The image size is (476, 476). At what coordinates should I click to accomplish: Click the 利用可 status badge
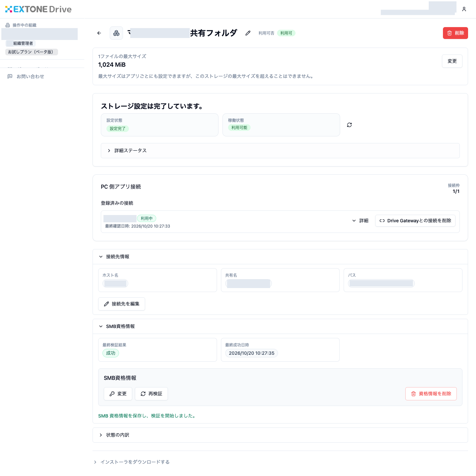(x=286, y=33)
